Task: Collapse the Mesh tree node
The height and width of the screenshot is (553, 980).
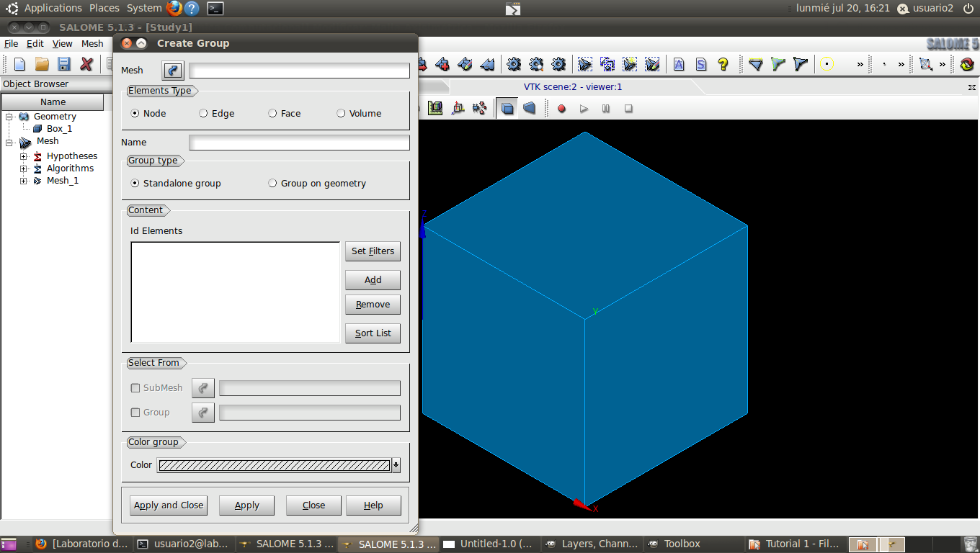Action: click(10, 142)
